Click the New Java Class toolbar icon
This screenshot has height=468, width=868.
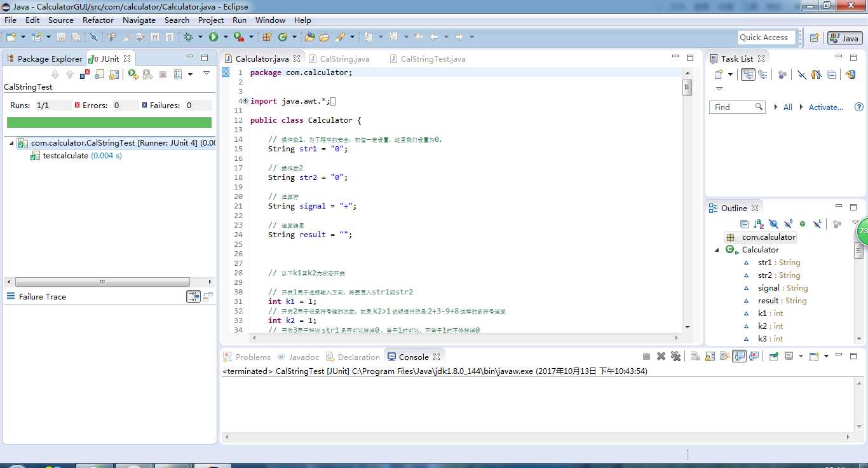(x=282, y=38)
